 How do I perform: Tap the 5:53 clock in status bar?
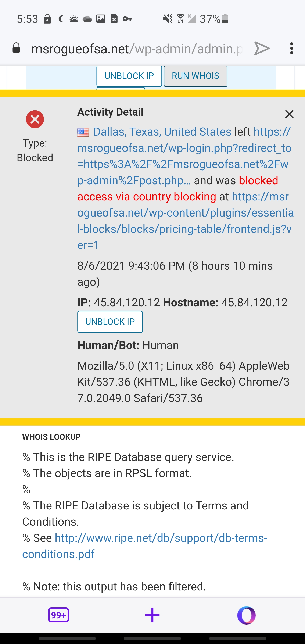click(x=27, y=19)
